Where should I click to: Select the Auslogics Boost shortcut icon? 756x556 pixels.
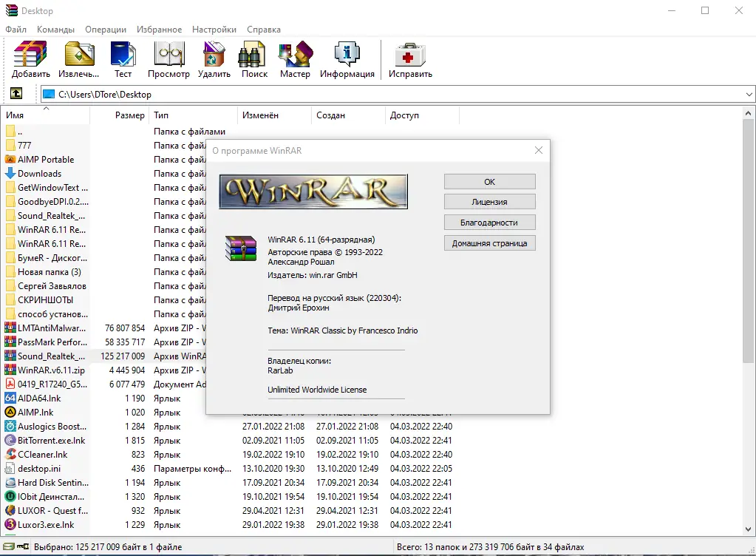click(10, 427)
